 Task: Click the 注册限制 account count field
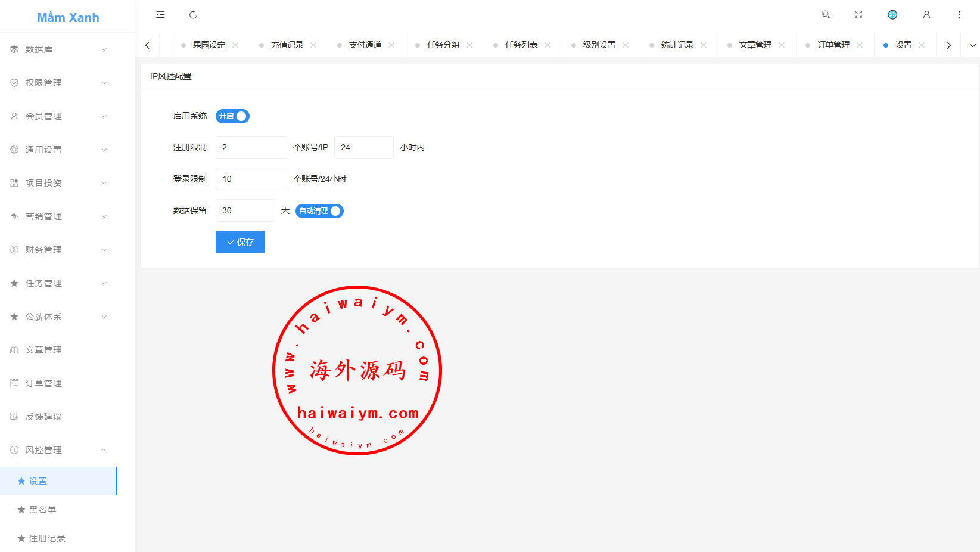[251, 147]
